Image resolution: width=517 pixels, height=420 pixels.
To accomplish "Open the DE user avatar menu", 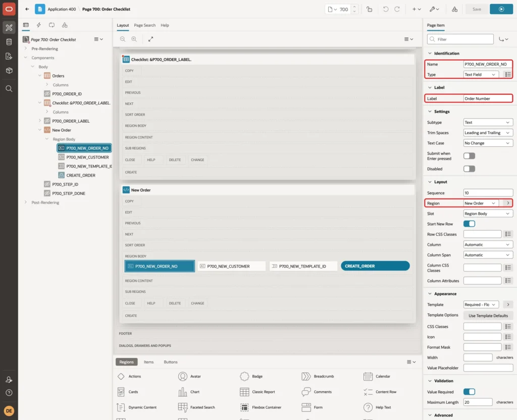I will pyautogui.click(x=9, y=411).
